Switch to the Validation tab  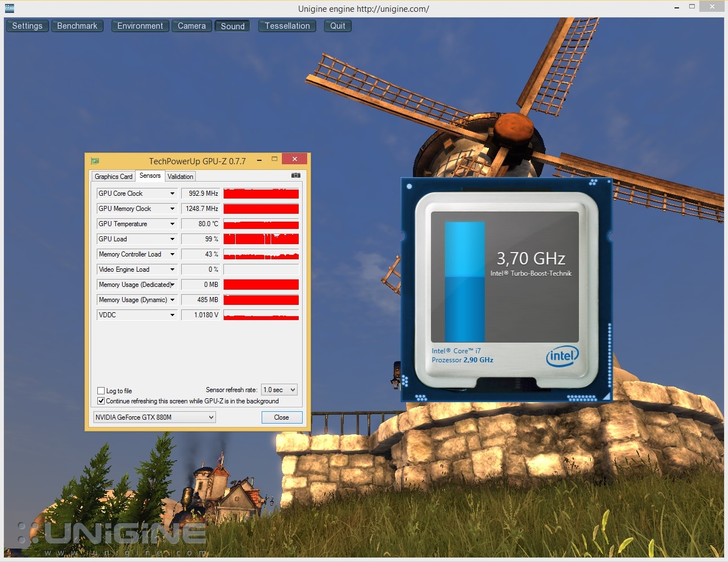(180, 177)
